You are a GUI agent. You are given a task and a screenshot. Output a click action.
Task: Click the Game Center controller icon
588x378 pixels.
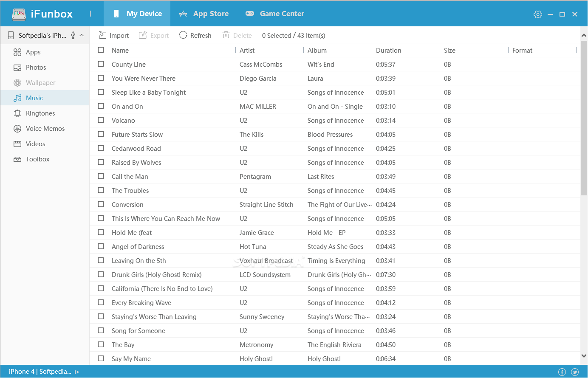[250, 14]
